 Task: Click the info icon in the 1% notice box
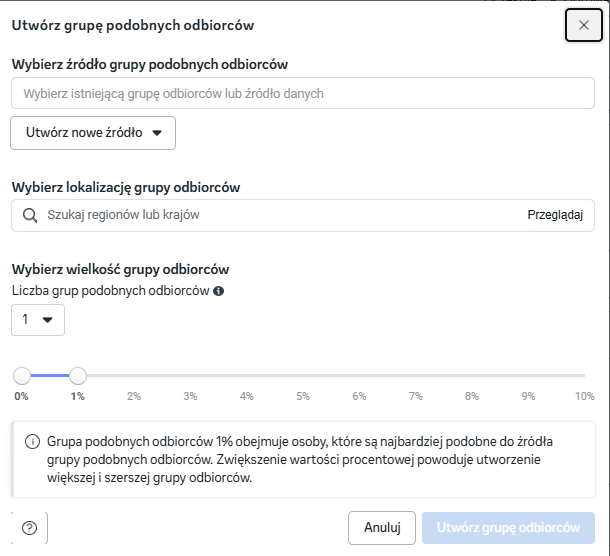click(x=32, y=442)
